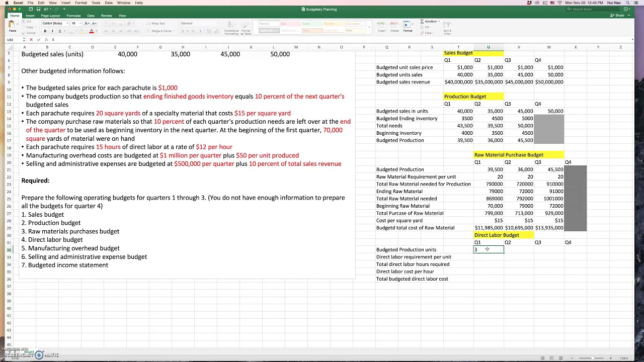Screen dimensions: 644x362
Task: Open the Merge & Center dropdown
Action: tap(174, 31)
